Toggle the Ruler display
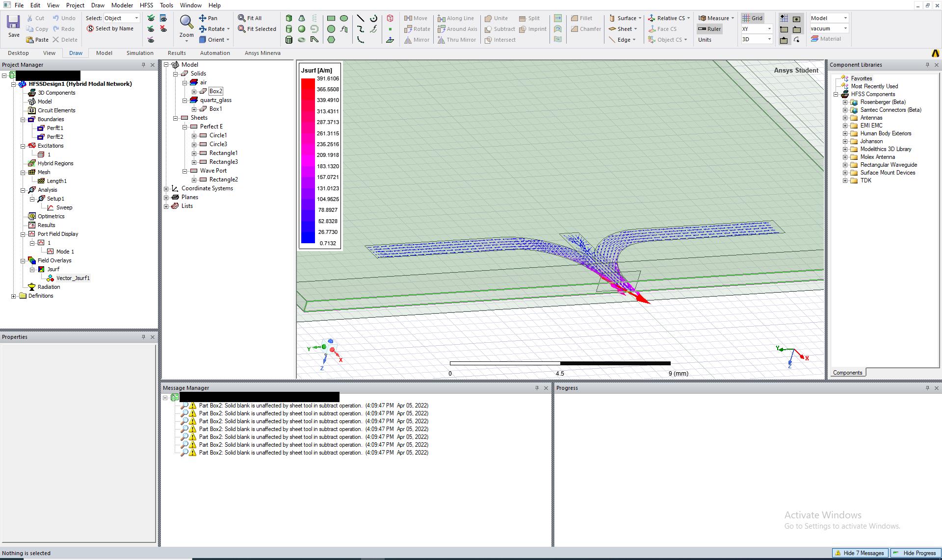Viewport: 942px width, 560px height. (710, 29)
